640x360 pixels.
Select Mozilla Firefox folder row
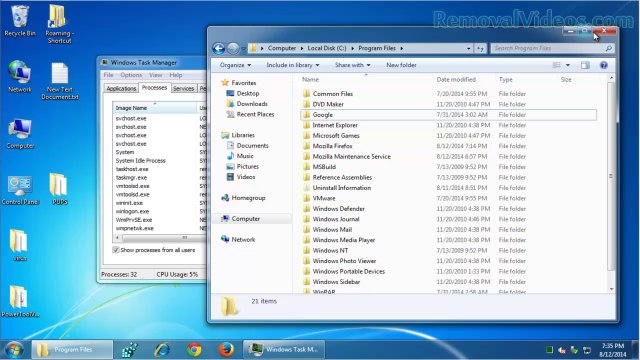tap(449, 146)
